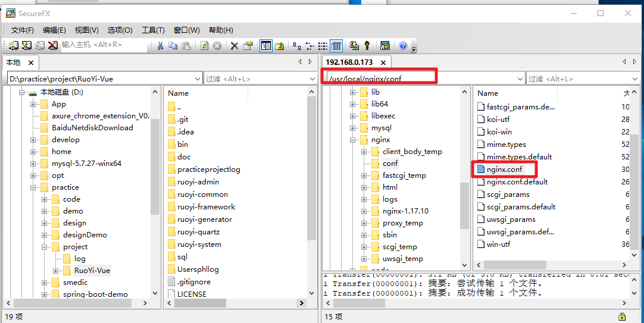The height and width of the screenshot is (323, 644).
Task: Select the conf folder in remote tree
Action: click(390, 164)
